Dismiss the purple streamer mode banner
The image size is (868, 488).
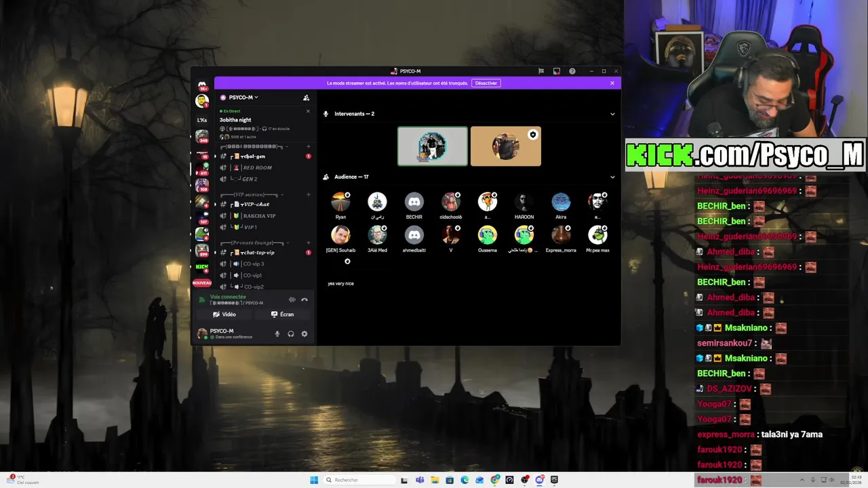pyautogui.click(x=612, y=83)
